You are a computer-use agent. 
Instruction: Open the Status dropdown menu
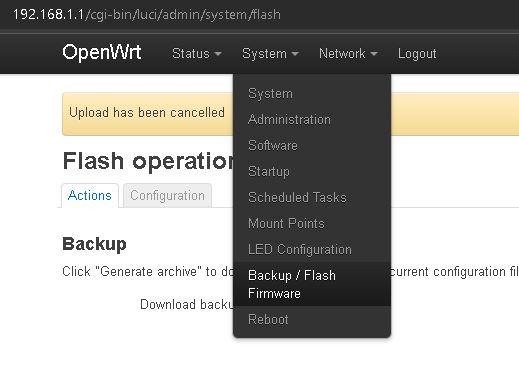[x=197, y=54]
